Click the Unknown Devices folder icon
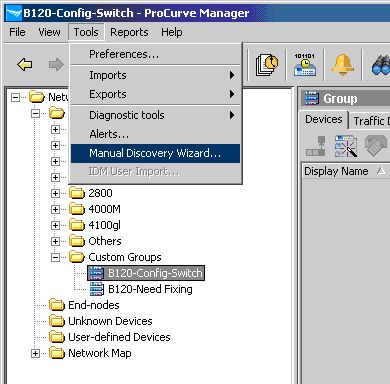The height and width of the screenshot is (384, 390). click(57, 321)
